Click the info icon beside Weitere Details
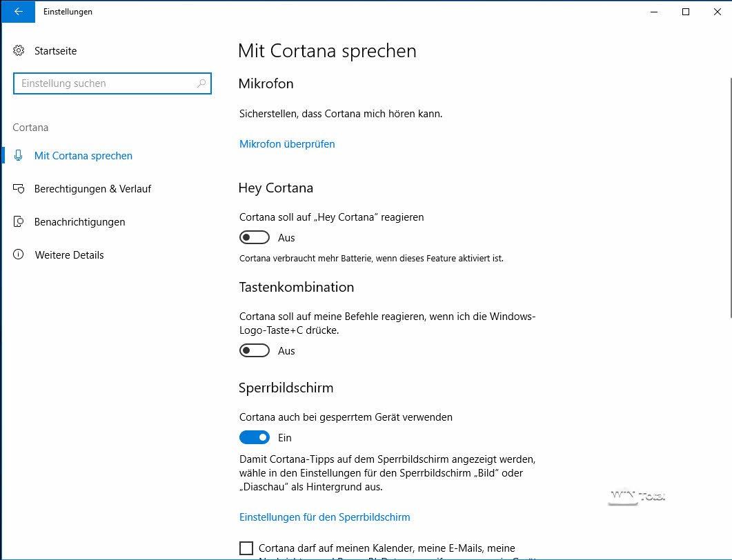The width and height of the screenshot is (732, 560). tap(19, 255)
